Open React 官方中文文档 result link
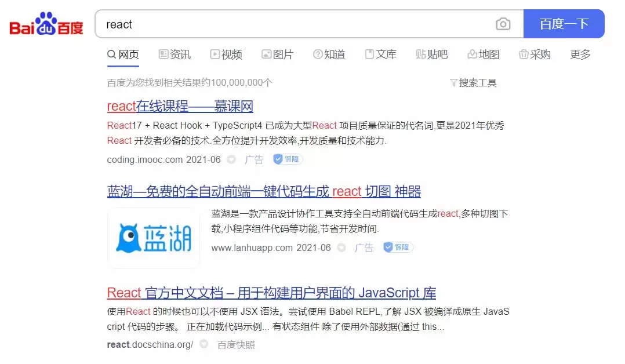Screen dimensions: 625x364 coord(271,293)
